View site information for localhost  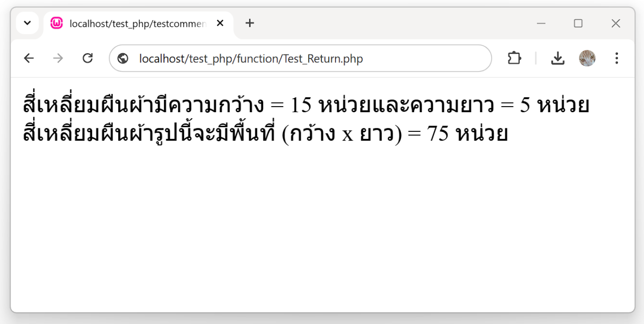(x=123, y=58)
